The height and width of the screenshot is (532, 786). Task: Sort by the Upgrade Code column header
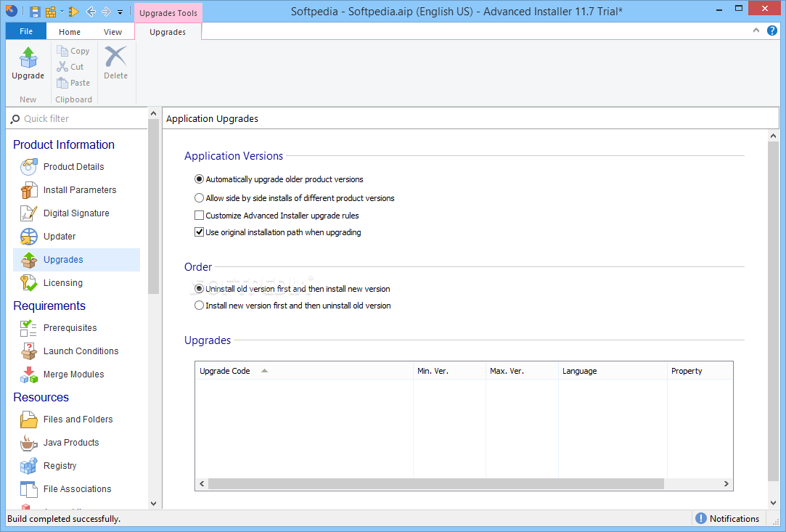click(304, 371)
